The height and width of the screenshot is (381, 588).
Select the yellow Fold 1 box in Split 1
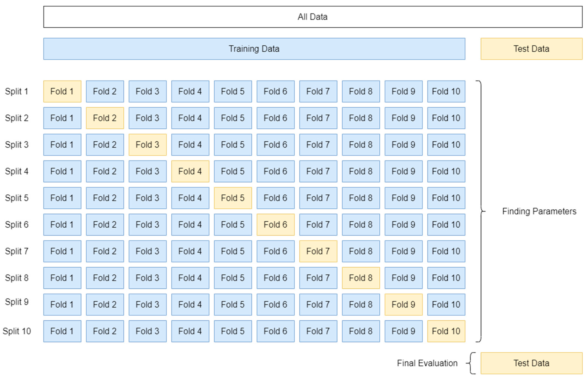point(62,91)
